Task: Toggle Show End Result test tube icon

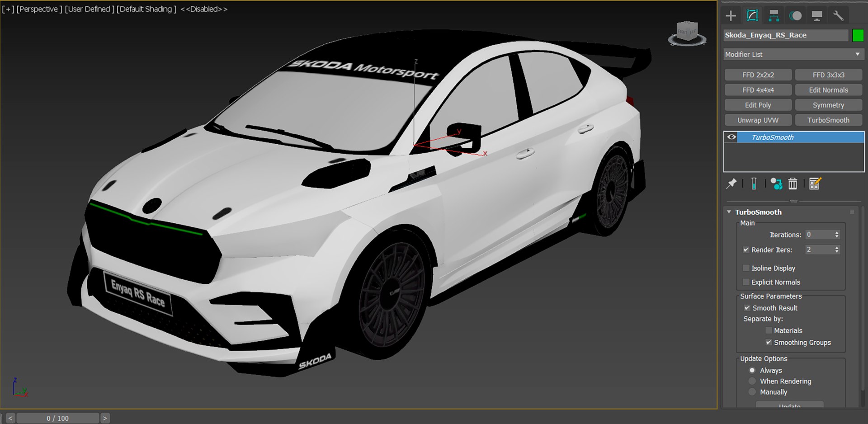Action: pyautogui.click(x=754, y=184)
